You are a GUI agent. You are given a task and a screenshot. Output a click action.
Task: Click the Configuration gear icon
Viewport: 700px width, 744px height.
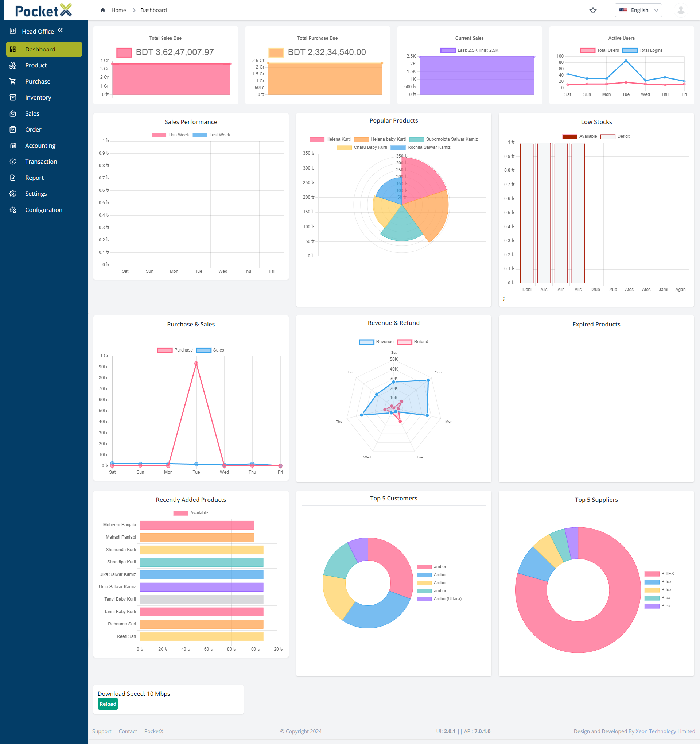click(13, 210)
